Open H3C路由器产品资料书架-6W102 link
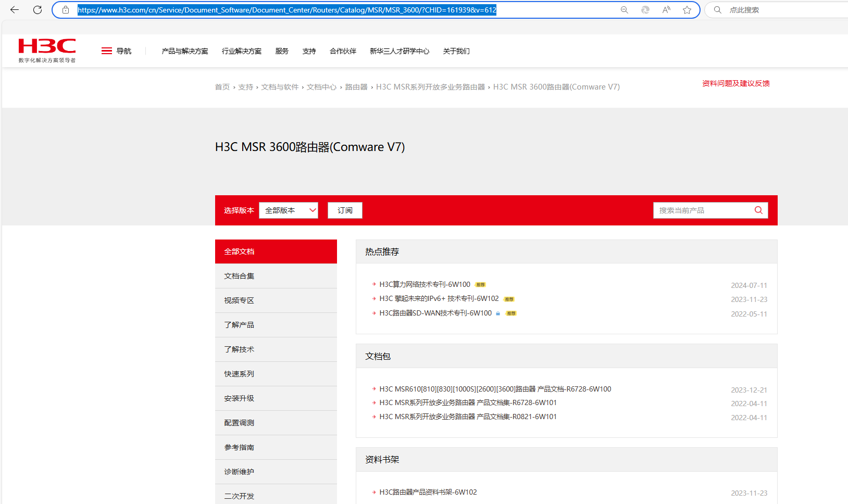This screenshot has width=848, height=504. tap(428, 492)
